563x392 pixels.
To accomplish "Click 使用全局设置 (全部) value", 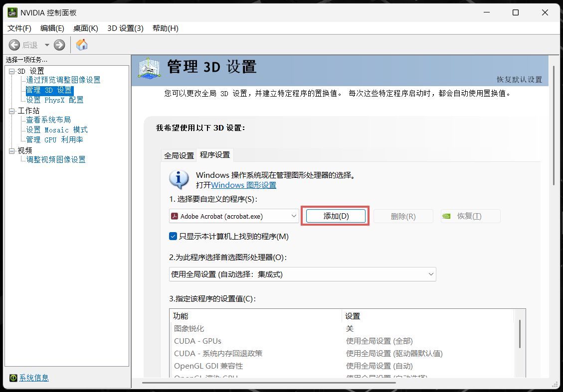I will (x=379, y=341).
